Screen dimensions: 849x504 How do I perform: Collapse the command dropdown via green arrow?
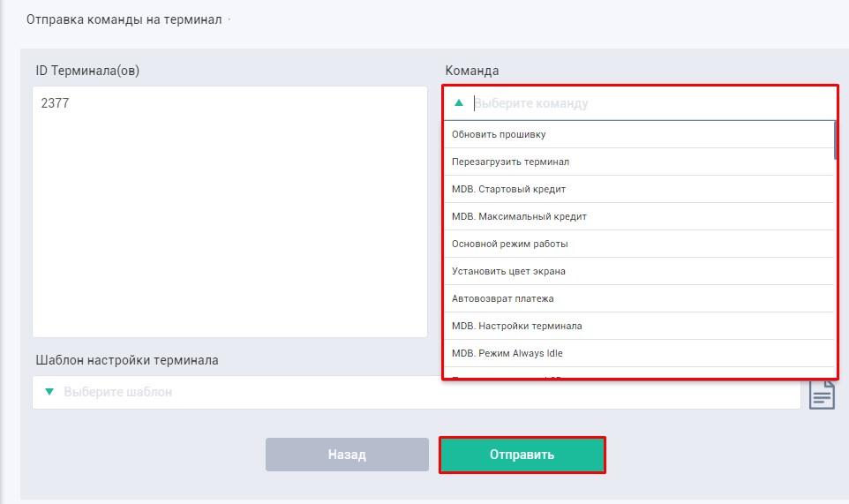click(x=458, y=102)
